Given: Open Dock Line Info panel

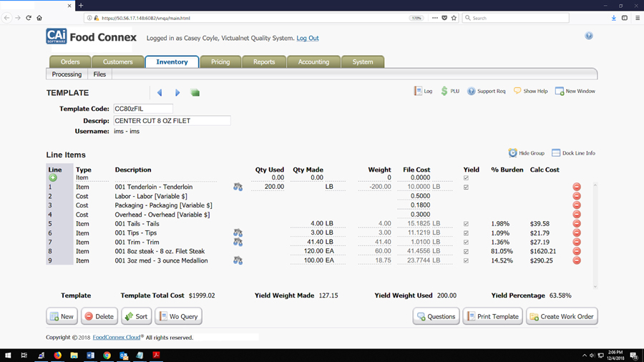Looking at the screenshot, I should click(573, 153).
